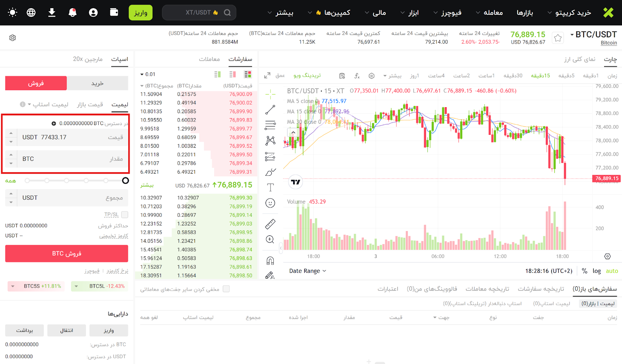Enable the TP/SL checkbox
Viewport: 622px width, 364px height.
tap(125, 214)
